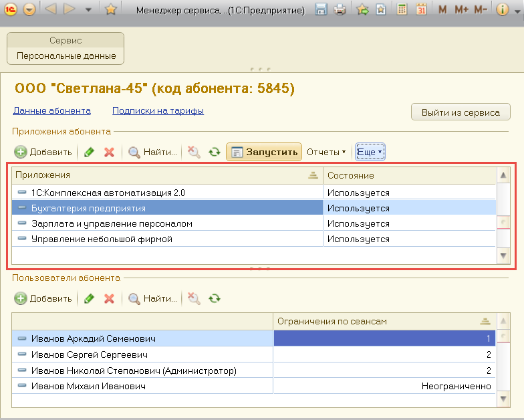Click the M- memory subtract button

(x=481, y=9)
